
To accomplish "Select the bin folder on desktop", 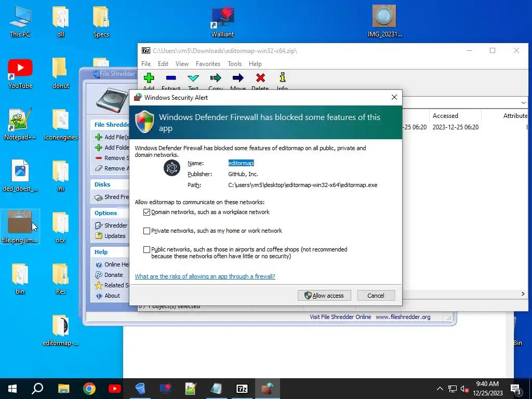I will point(20,278).
